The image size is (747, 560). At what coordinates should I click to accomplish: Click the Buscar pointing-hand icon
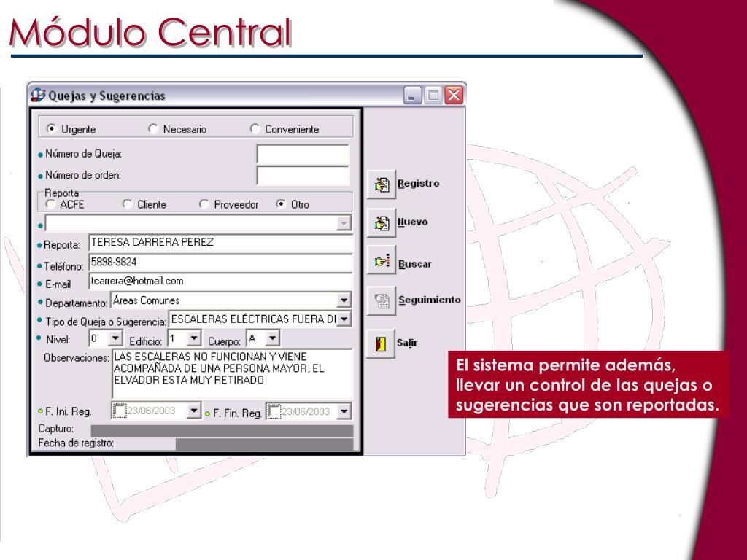click(381, 260)
